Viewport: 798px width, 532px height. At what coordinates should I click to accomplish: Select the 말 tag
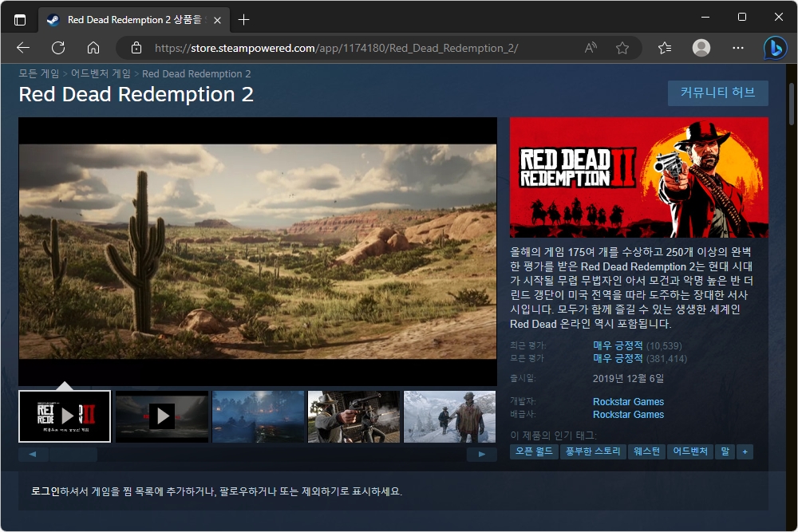tap(725, 451)
